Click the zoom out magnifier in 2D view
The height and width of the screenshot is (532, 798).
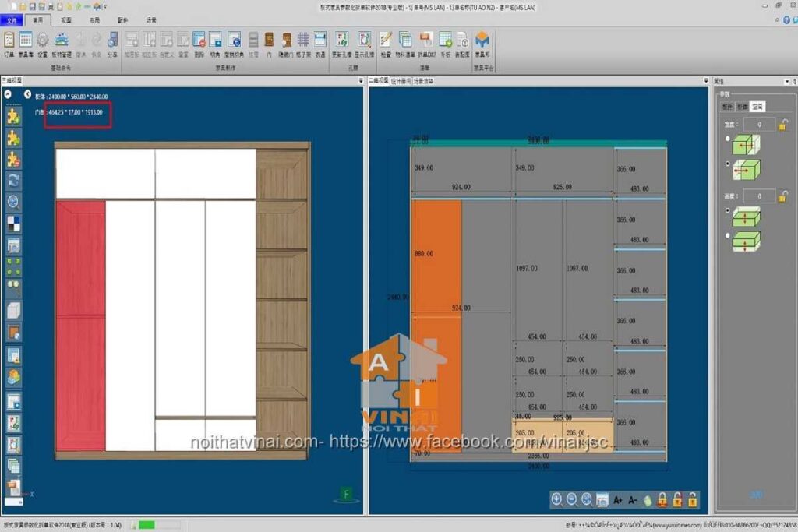[571, 499]
